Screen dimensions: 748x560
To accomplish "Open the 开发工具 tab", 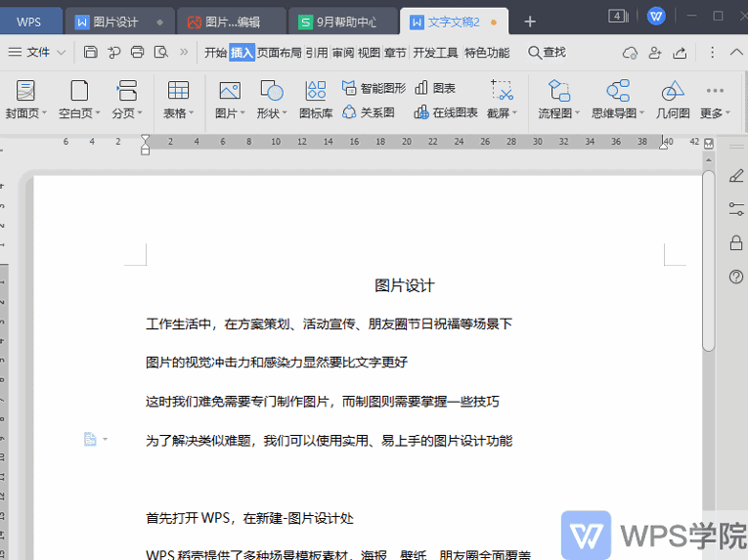I will click(x=435, y=52).
